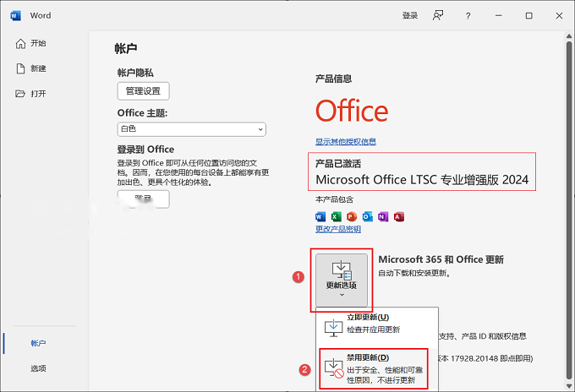
Task: Choose 立即更新(U) from update menu
Action: [377, 324]
